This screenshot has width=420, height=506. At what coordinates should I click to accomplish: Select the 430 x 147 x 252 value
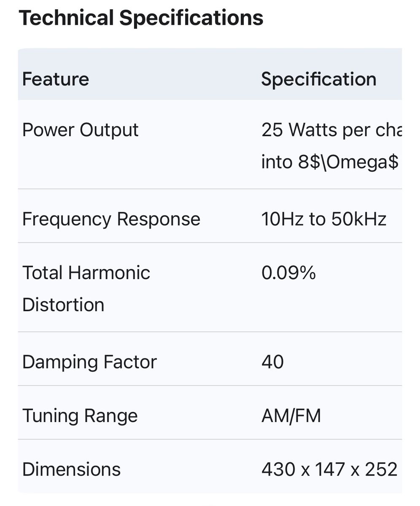[x=329, y=469]
